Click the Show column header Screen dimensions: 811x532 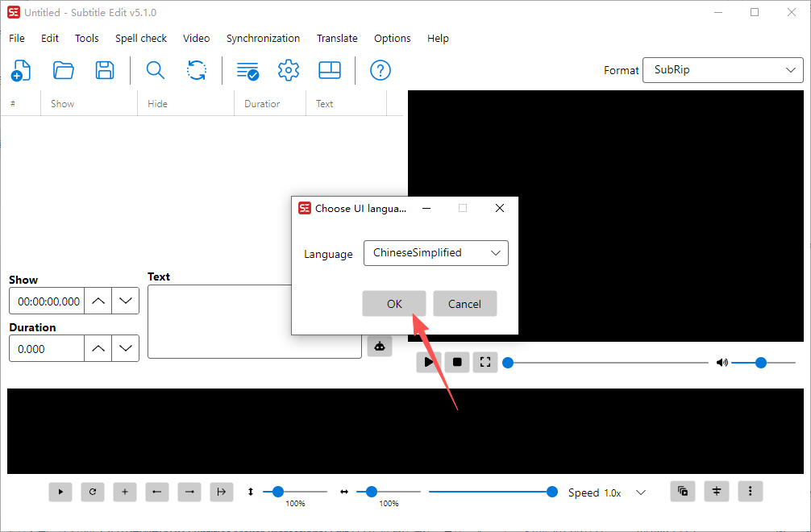89,103
